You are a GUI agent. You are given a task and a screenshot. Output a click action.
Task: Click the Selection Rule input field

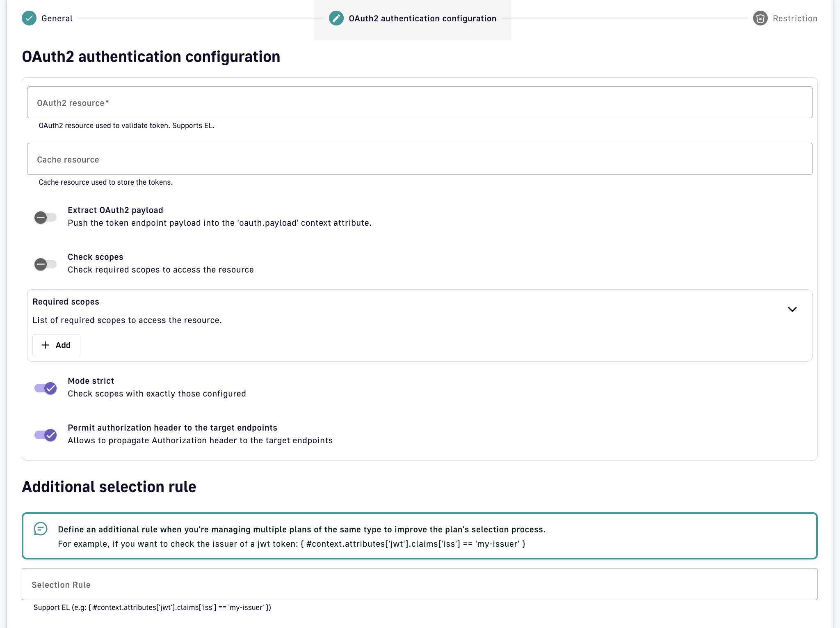click(x=420, y=584)
